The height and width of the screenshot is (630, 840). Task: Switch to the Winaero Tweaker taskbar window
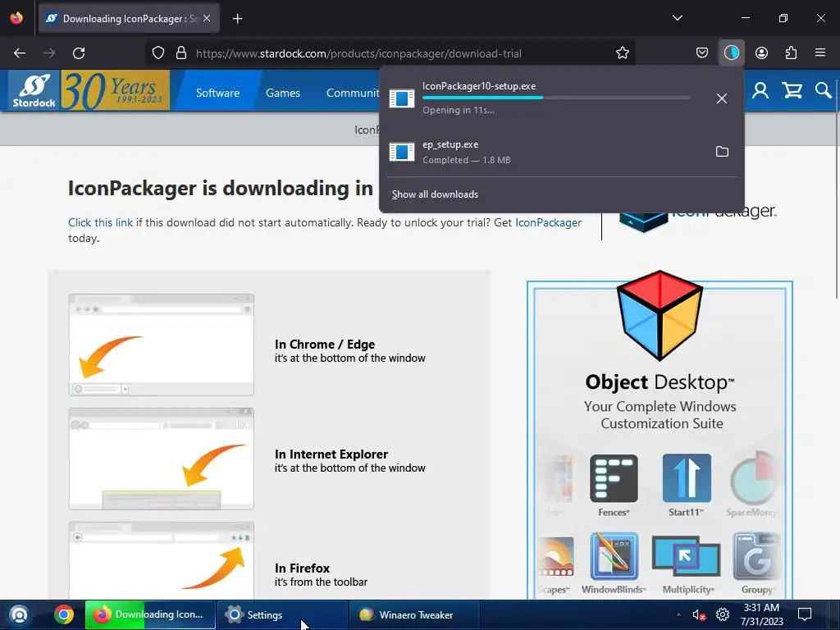click(413, 615)
